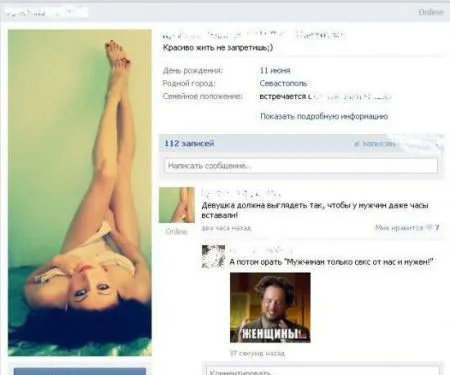Open the '112 записей' wall header
Image resolution: width=450 pixels, height=375 pixels.
tap(189, 143)
